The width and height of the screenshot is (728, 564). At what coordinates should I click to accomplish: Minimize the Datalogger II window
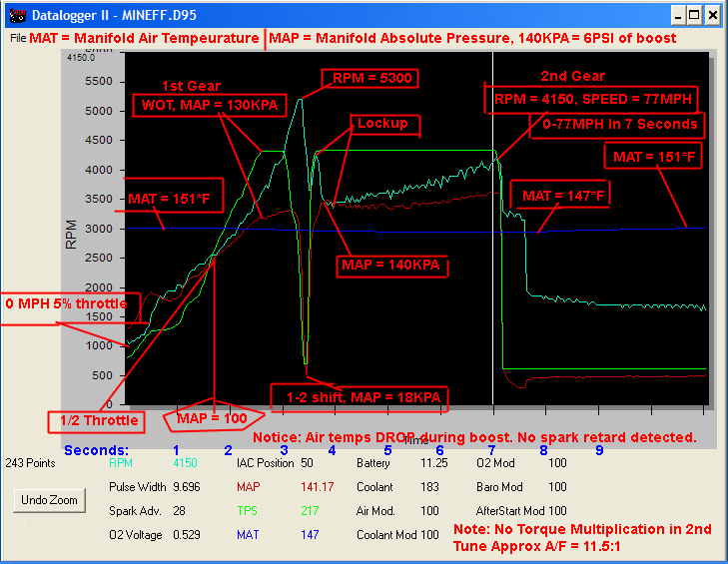(678, 15)
